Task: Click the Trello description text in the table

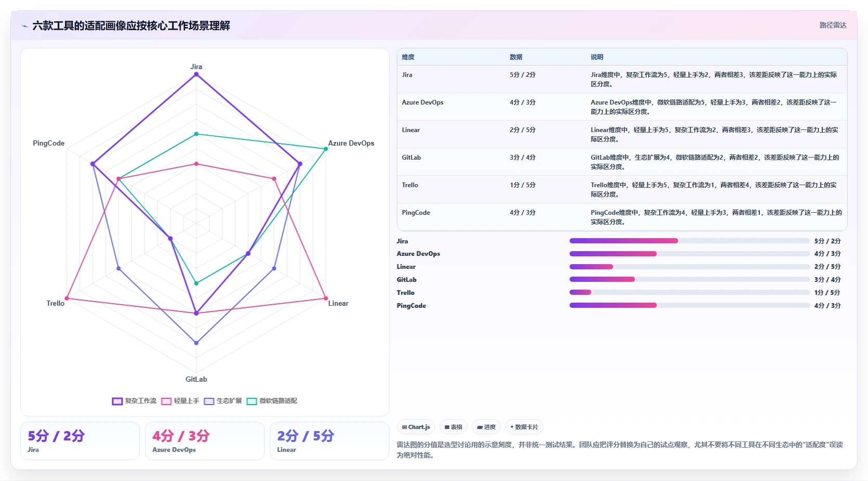Action: [714, 190]
